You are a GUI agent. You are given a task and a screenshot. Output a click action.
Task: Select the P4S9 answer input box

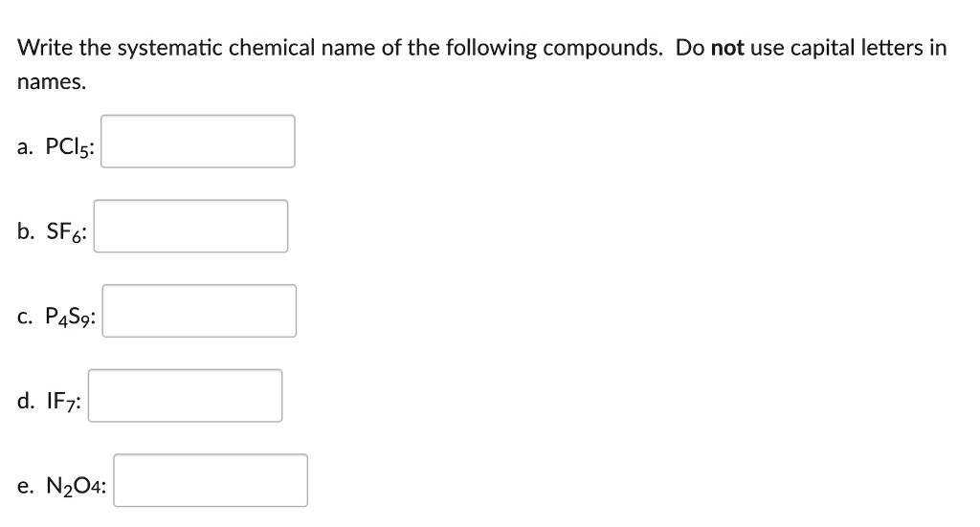tap(199, 311)
